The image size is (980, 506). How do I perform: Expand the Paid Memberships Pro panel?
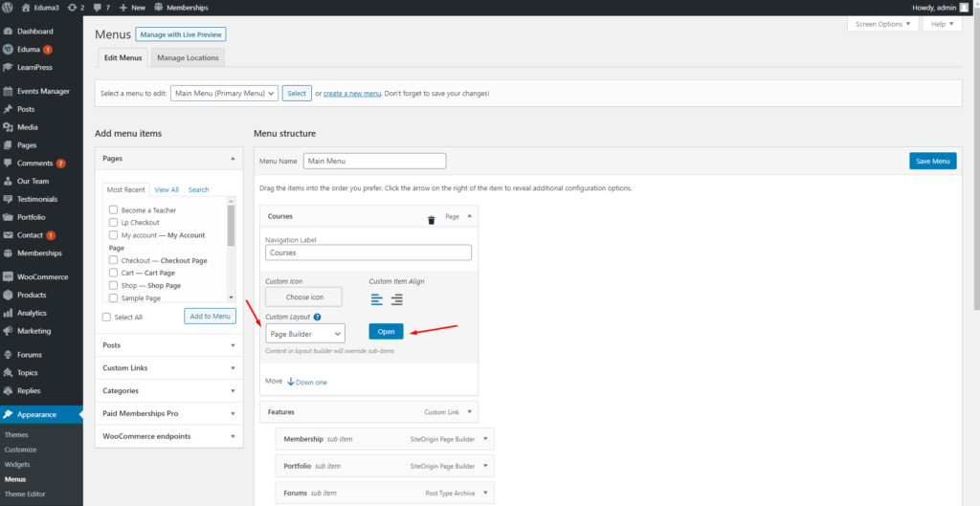pyautogui.click(x=233, y=413)
